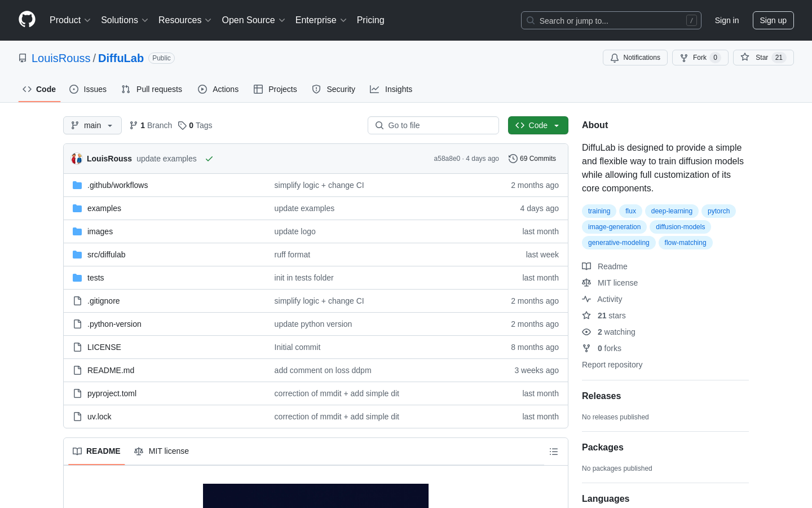812x508 pixels.
Task: Click the stars icon next to 21 stars
Action: (586, 316)
